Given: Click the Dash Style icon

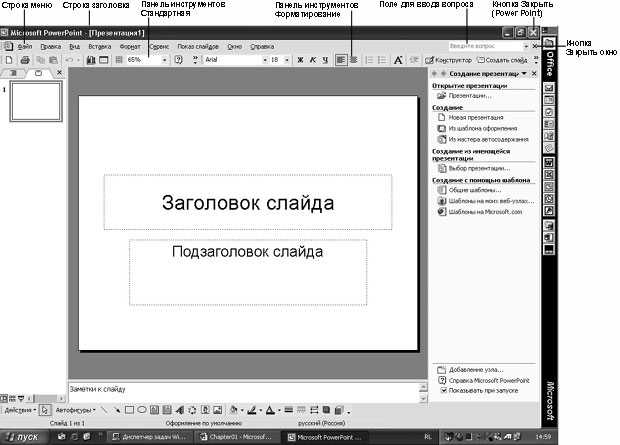Looking at the screenshot, I should (301, 410).
